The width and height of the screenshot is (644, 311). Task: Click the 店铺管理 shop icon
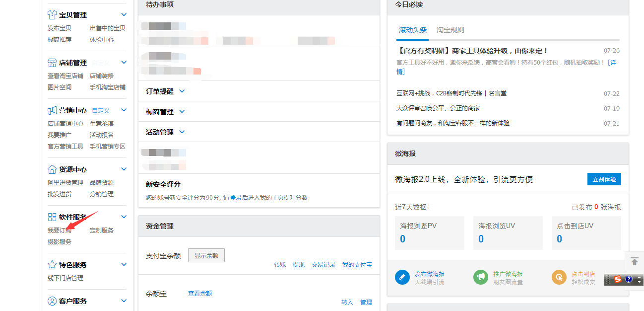coord(52,63)
